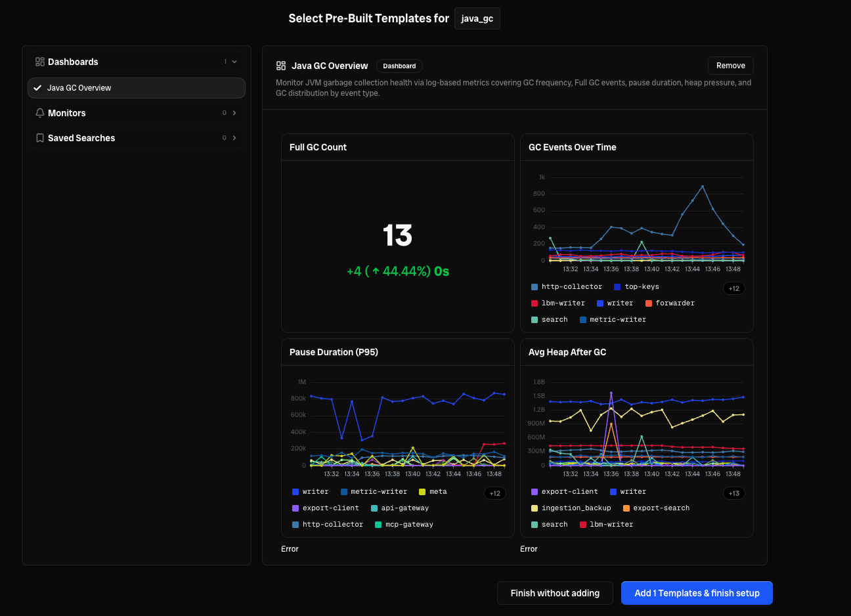Expand the Saved Searches section chevron
The height and width of the screenshot is (616, 851).
[x=234, y=138]
